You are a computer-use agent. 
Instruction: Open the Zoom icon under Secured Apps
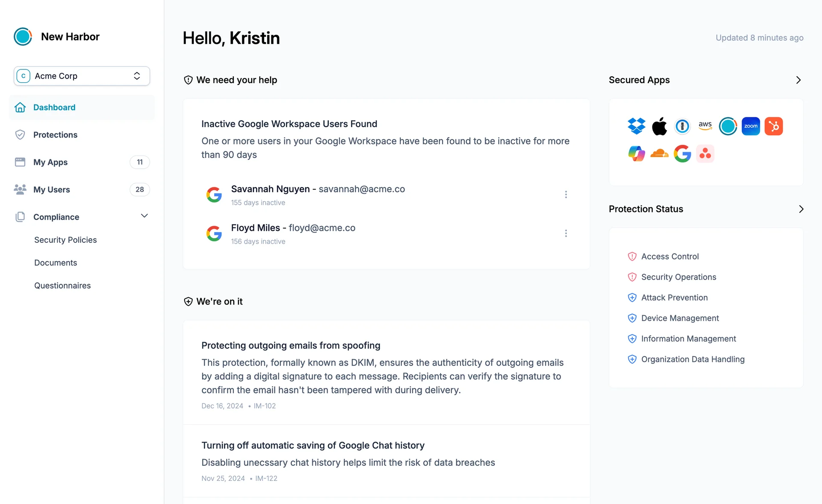click(751, 126)
